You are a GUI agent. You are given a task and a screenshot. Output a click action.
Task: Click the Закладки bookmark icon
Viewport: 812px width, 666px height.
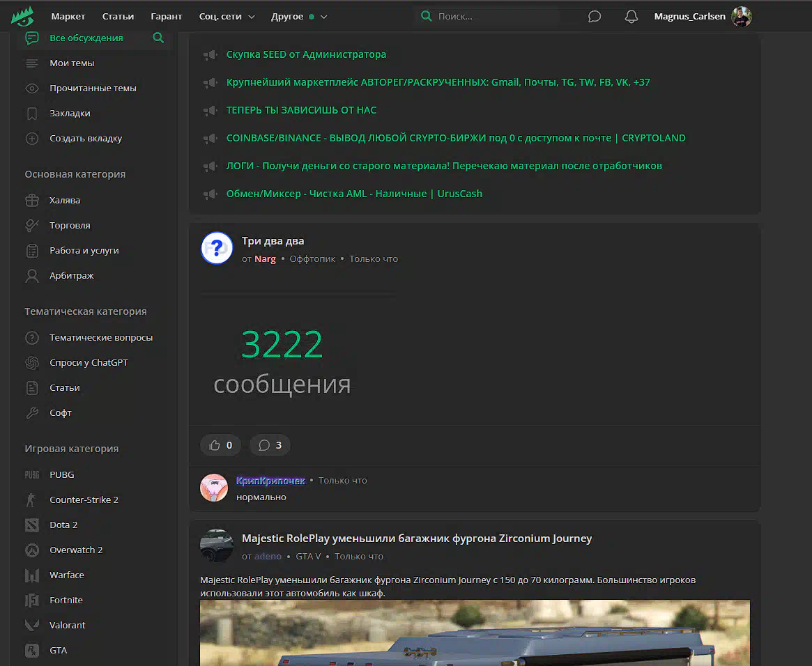32,114
